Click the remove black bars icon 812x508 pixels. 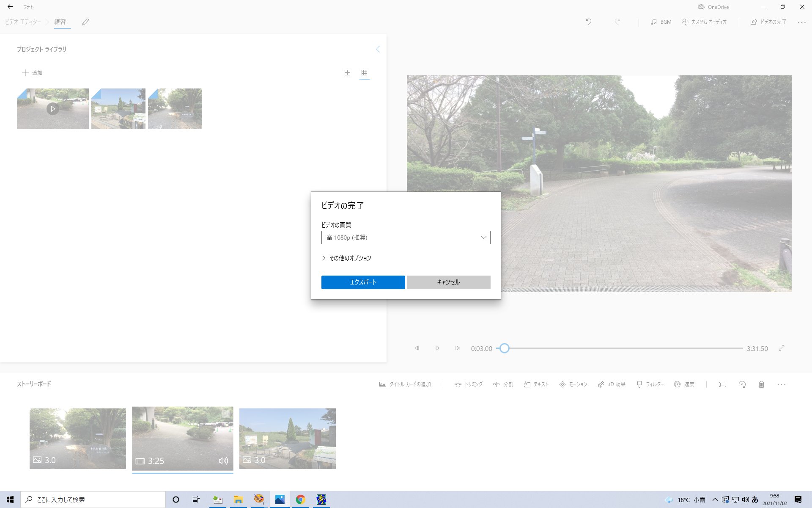723,384
